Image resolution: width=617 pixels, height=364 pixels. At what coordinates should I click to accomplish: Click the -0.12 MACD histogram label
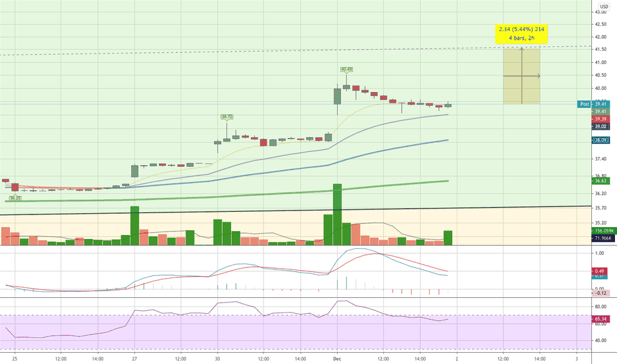[x=600, y=293]
